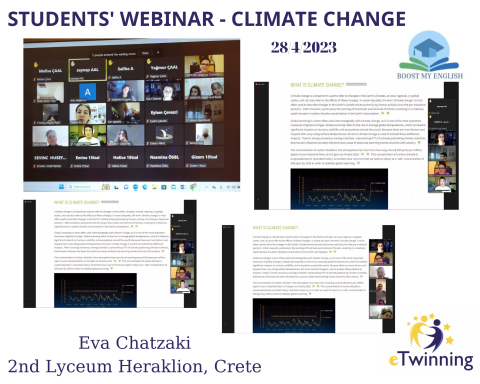Open File Explorer folder icon in taskbar

[x=154, y=187]
